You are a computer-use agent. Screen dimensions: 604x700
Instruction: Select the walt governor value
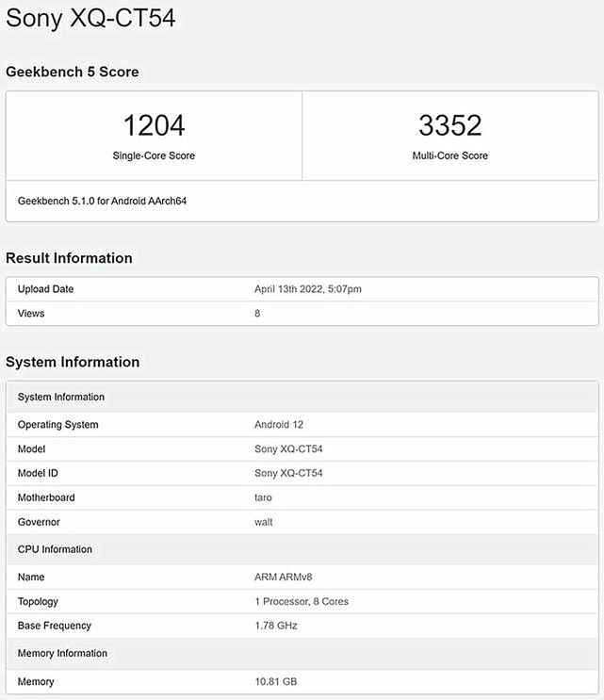264,522
